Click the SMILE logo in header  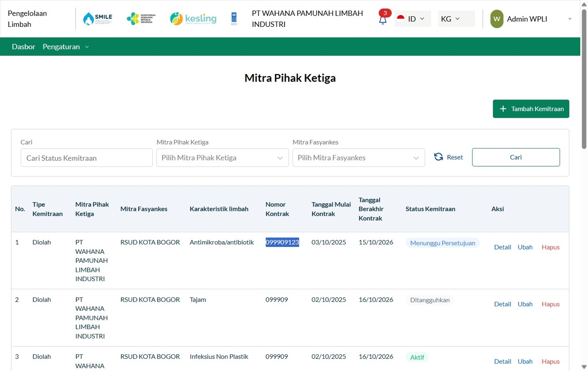98,18
